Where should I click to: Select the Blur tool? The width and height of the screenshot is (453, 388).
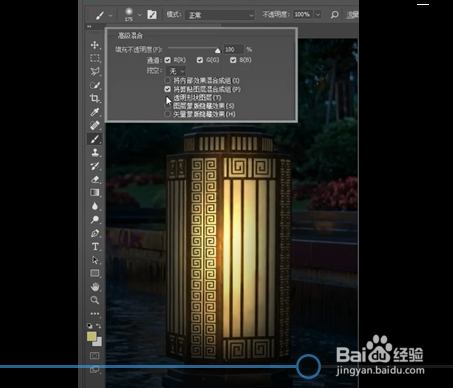point(95,206)
